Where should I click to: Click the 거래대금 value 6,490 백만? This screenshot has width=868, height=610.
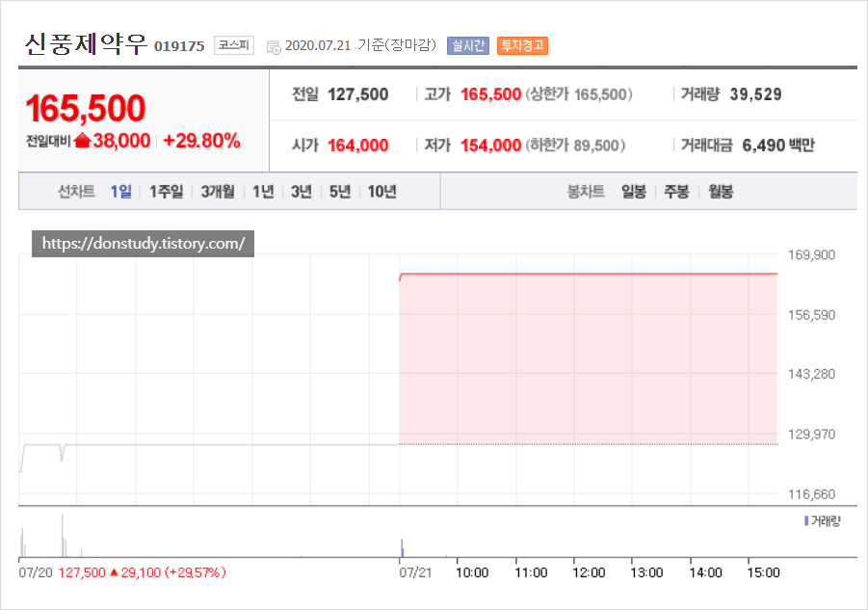pos(777,146)
